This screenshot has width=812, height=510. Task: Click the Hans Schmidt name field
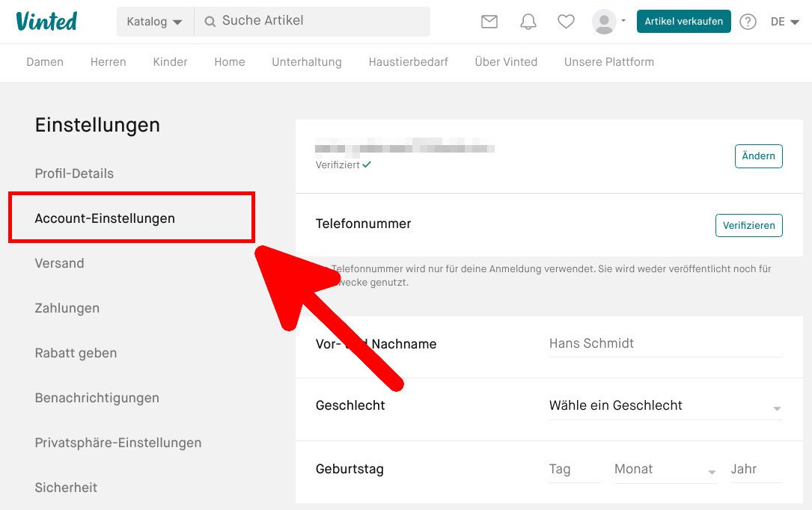click(x=665, y=343)
